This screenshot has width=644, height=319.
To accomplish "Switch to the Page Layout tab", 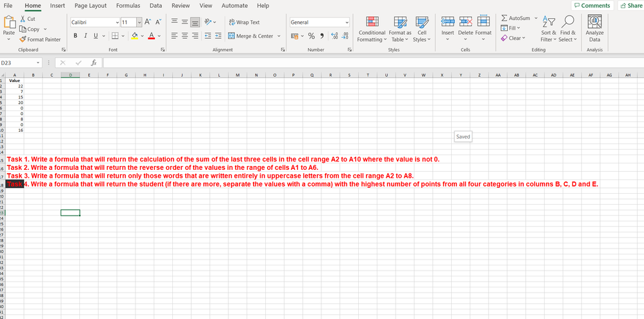I will [91, 5].
